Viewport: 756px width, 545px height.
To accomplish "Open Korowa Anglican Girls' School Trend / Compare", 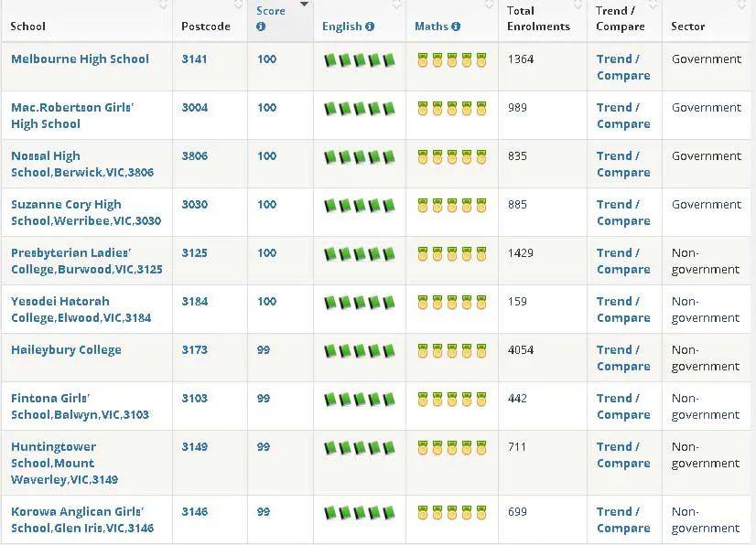I will (x=623, y=519).
